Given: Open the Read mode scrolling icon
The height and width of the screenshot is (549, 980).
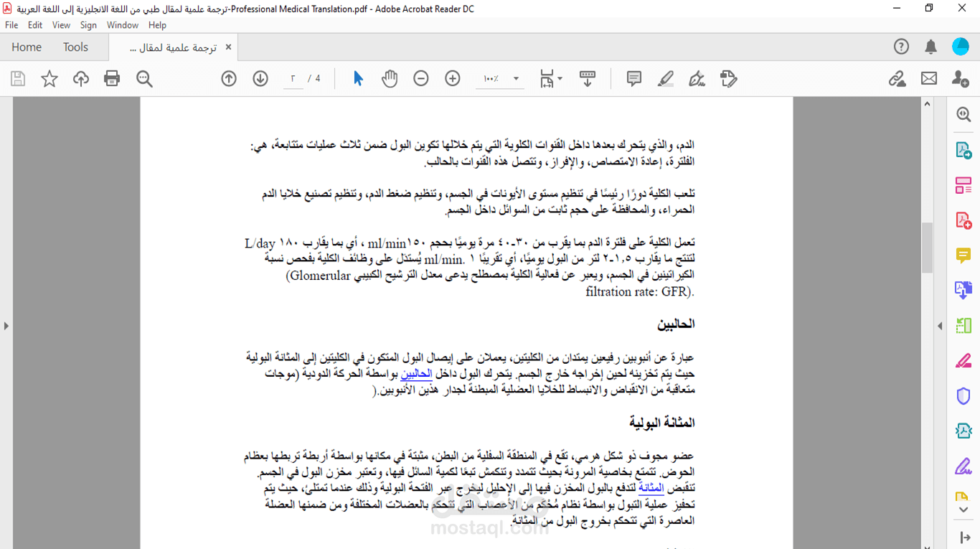Looking at the screenshot, I should coord(588,79).
